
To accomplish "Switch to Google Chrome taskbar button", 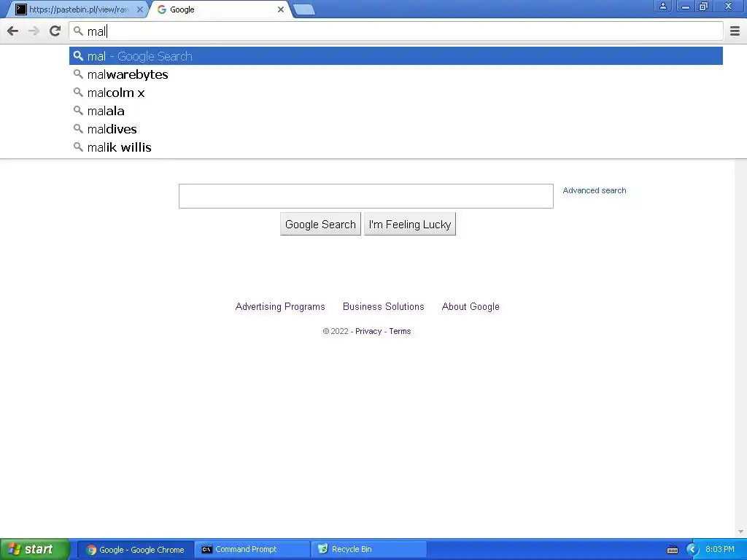I will [x=135, y=550].
